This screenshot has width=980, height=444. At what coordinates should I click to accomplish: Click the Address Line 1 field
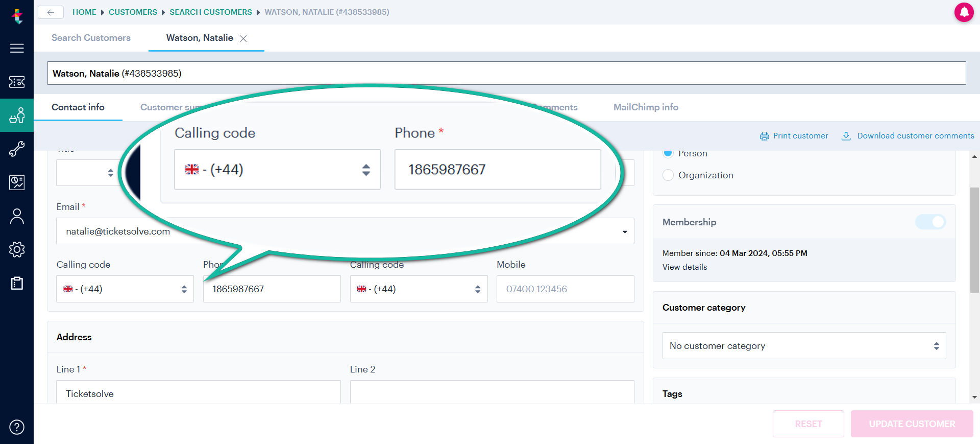click(x=199, y=392)
